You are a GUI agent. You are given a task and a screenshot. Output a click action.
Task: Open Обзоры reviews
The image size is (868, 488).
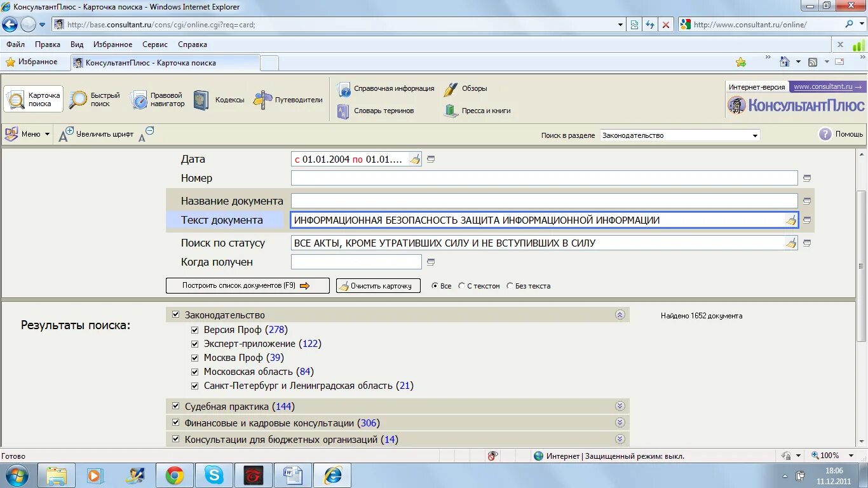coord(465,89)
